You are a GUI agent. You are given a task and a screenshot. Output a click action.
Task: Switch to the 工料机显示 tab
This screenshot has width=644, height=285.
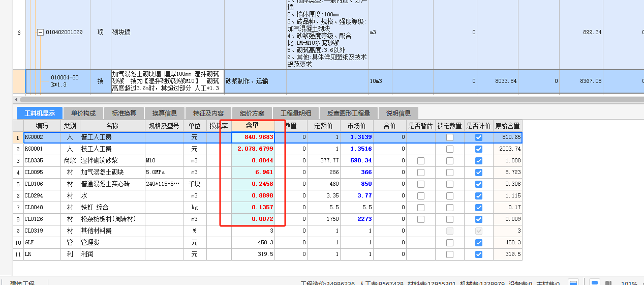tap(40, 113)
